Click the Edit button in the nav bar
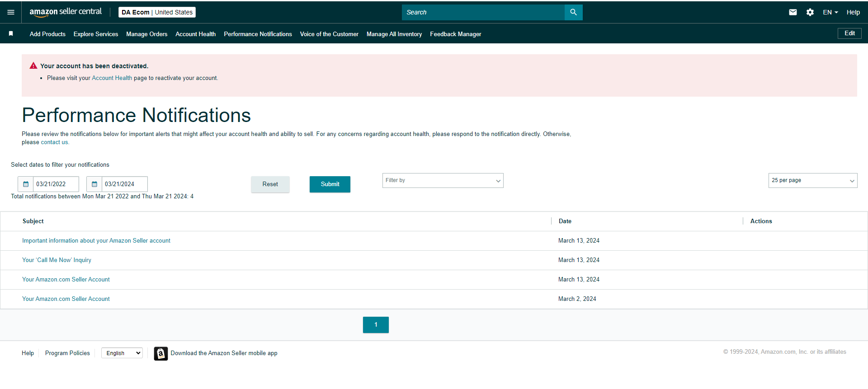This screenshot has width=868, height=389. click(x=849, y=33)
